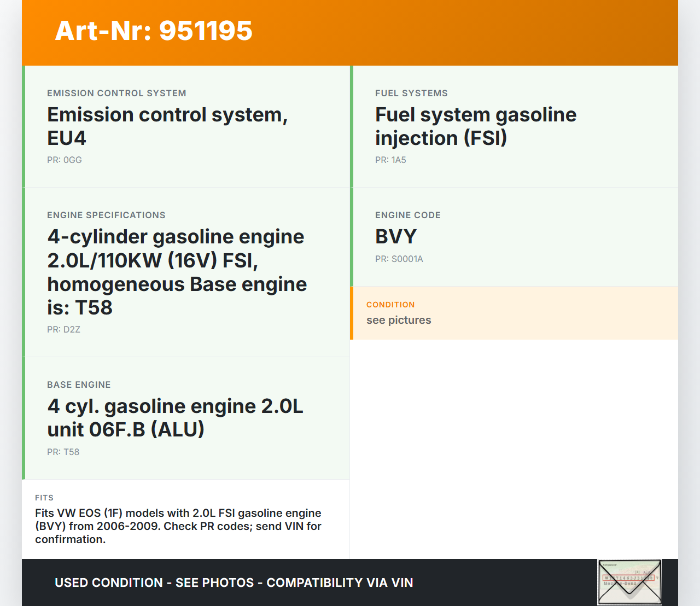Click the 'see pictures' condition text

(x=399, y=321)
